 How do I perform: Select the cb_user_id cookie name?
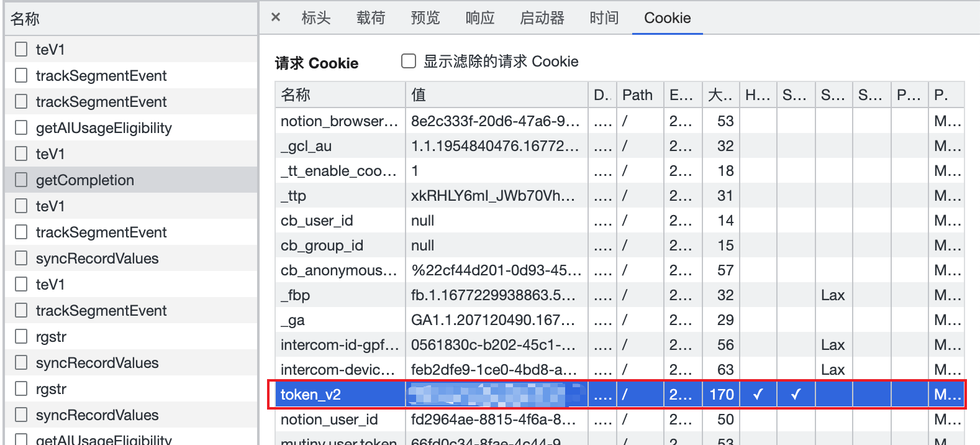(317, 221)
